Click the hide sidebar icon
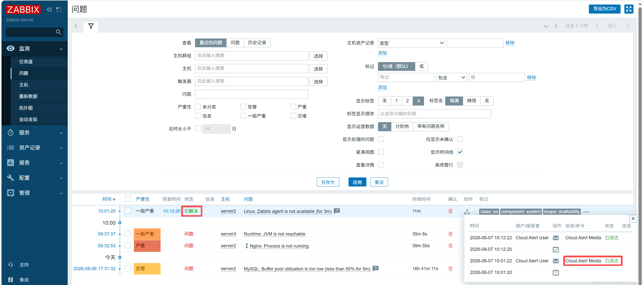This screenshot has width=644, height=285. pos(58,10)
